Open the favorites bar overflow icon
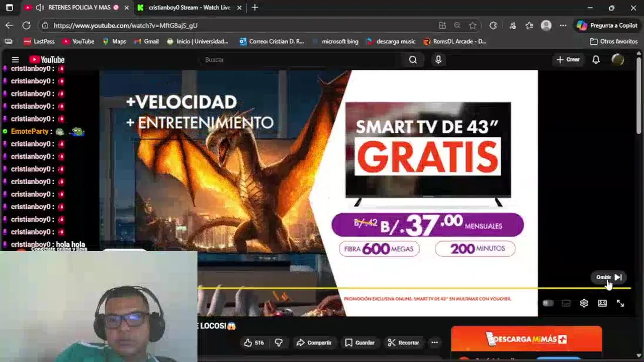The height and width of the screenshot is (362, 644). point(8,41)
